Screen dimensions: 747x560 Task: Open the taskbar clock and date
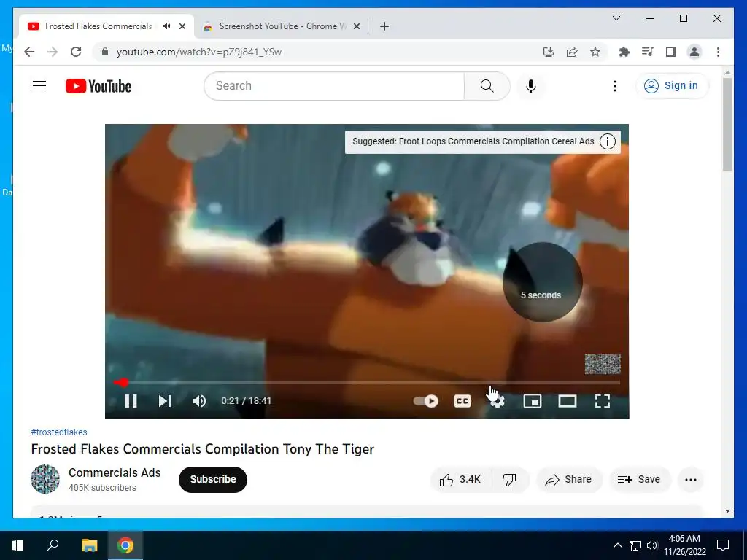[x=684, y=545]
